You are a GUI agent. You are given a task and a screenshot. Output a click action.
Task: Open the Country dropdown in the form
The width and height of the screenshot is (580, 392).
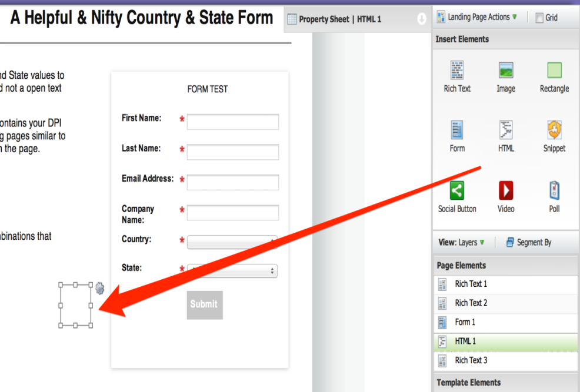pyautogui.click(x=232, y=242)
